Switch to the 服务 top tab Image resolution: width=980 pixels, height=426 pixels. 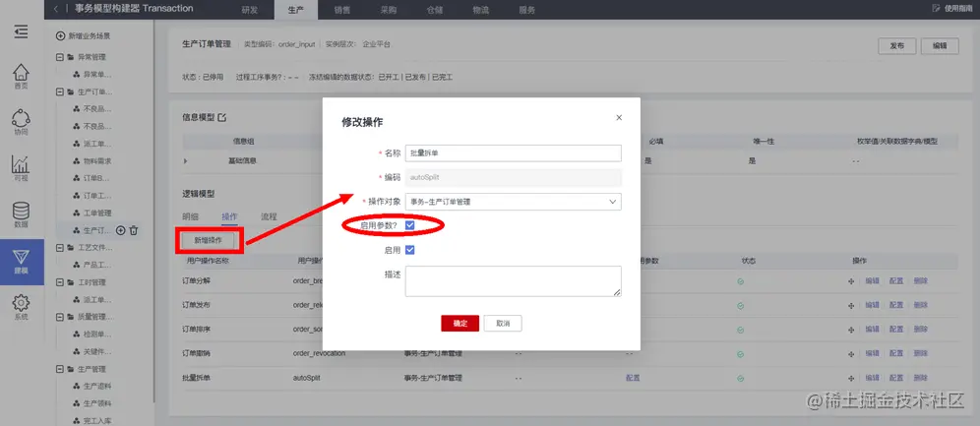(x=526, y=10)
